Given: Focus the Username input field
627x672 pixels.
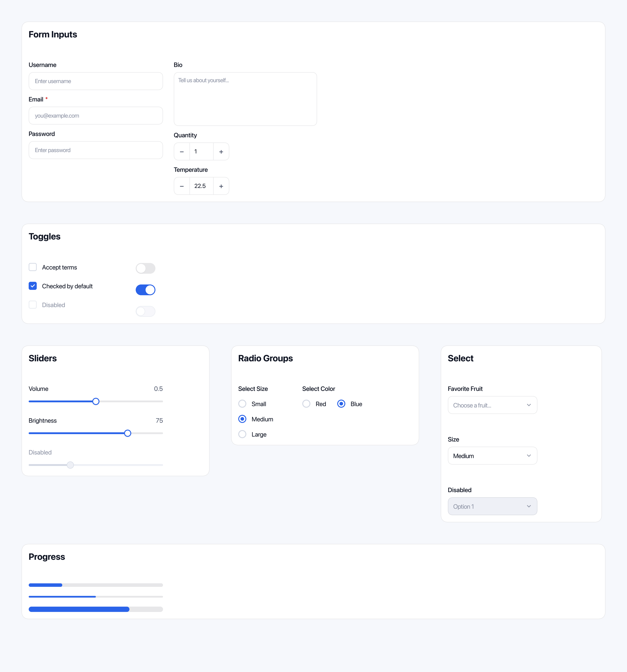Looking at the screenshot, I should coord(96,81).
